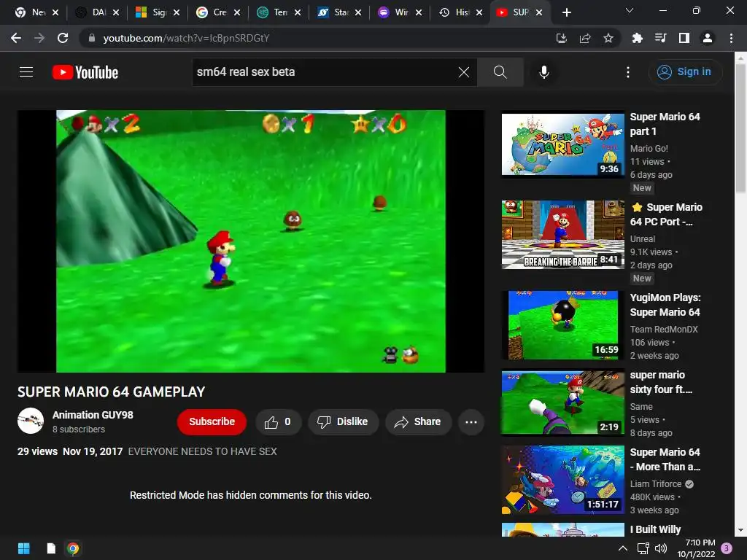Click the Super Mario 64 video player
The width and height of the screenshot is (747, 560).
251,241
